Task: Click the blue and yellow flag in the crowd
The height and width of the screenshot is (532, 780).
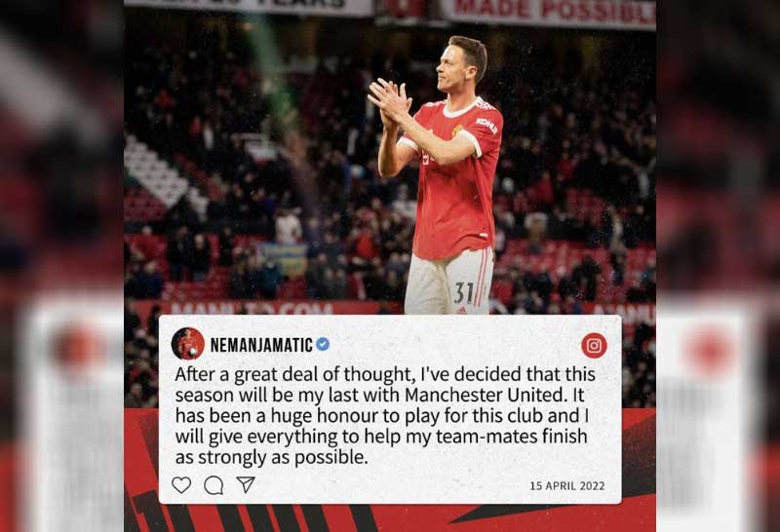Action: 284,258
